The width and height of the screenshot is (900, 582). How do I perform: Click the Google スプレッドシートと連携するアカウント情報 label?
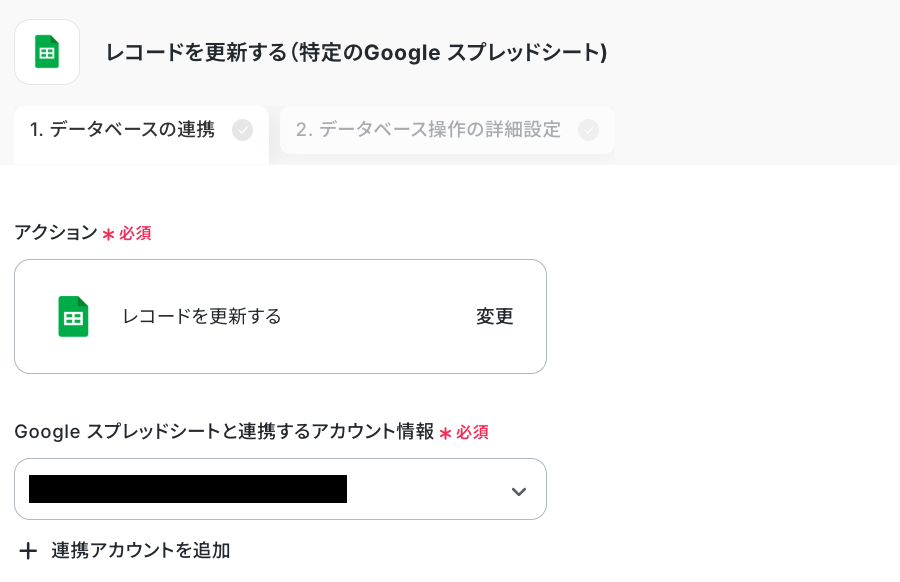[224, 432]
